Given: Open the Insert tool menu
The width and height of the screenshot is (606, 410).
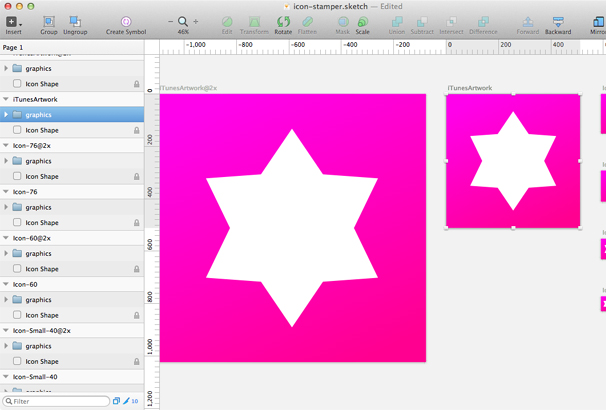Looking at the screenshot, I should pyautogui.click(x=13, y=23).
